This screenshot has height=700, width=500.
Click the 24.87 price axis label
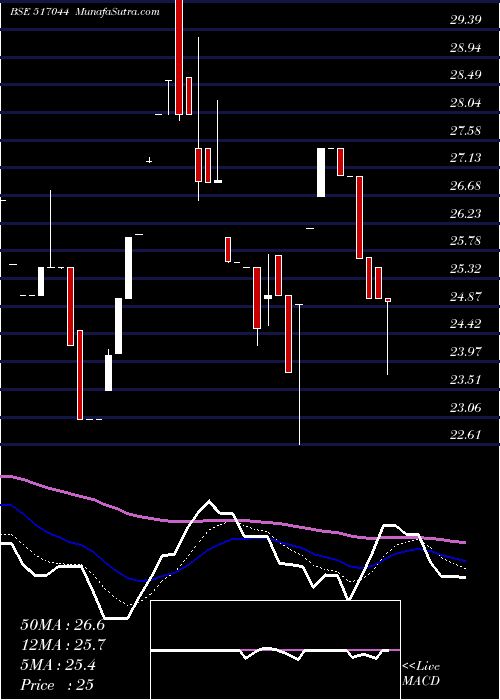[465, 296]
